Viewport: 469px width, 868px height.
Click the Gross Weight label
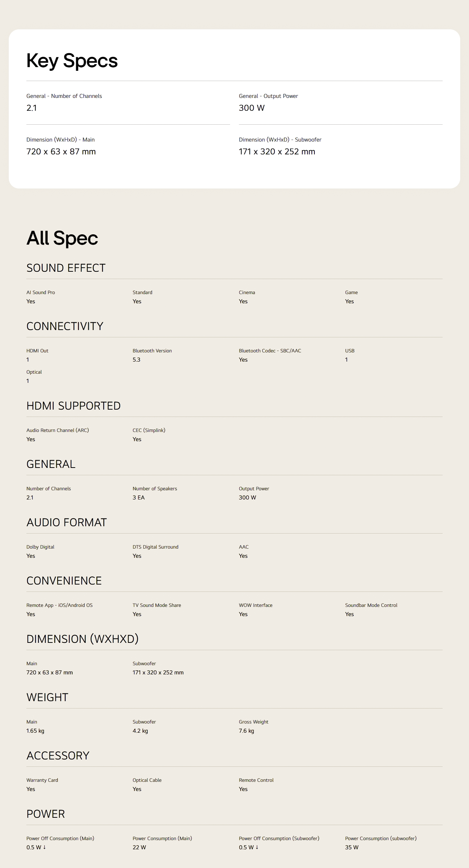[254, 722]
